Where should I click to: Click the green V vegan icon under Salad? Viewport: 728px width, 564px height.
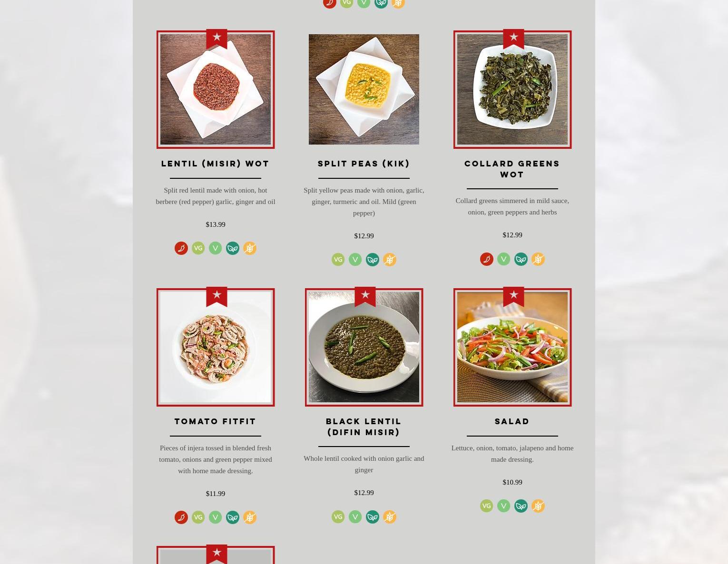pos(504,506)
